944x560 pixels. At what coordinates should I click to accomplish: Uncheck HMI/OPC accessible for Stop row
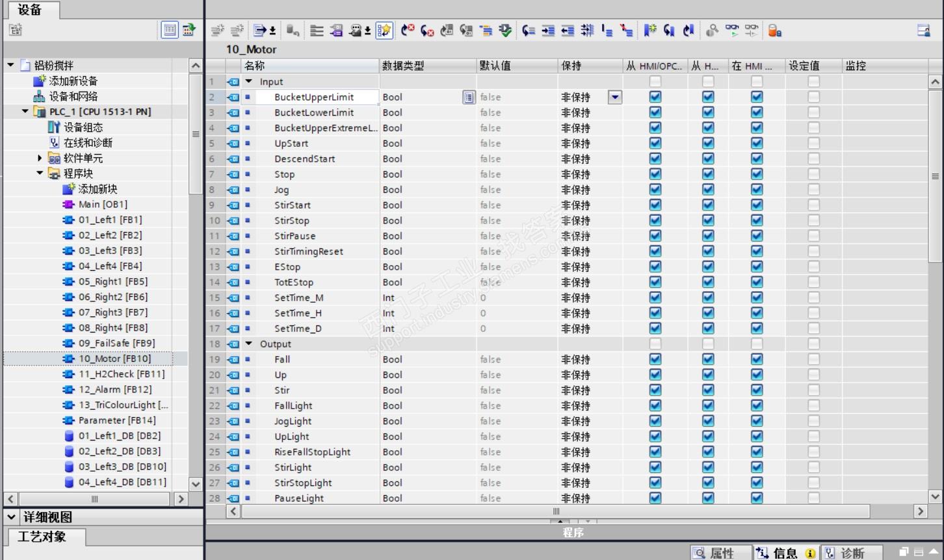(655, 174)
